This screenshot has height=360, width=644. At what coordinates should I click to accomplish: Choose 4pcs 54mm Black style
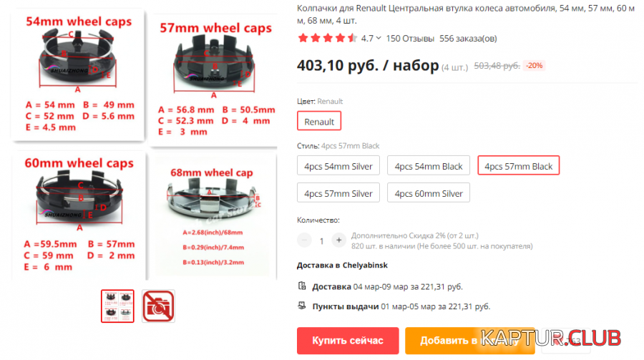pyautogui.click(x=429, y=165)
